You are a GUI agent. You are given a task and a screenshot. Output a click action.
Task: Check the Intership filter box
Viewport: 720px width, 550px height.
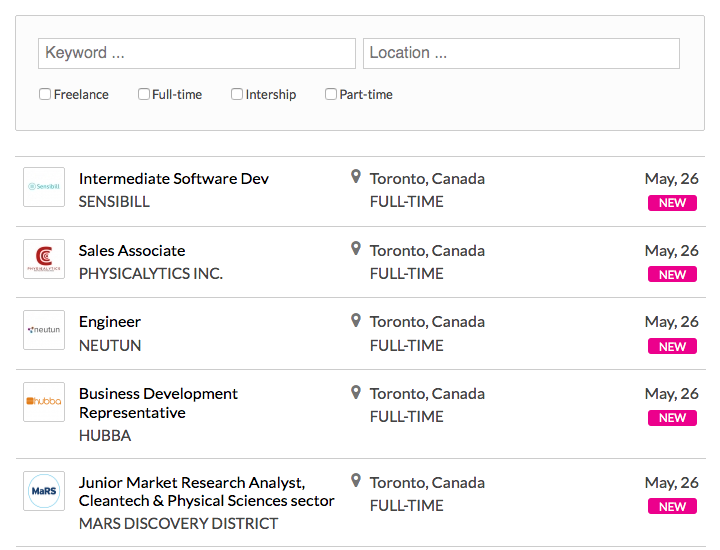coord(236,94)
